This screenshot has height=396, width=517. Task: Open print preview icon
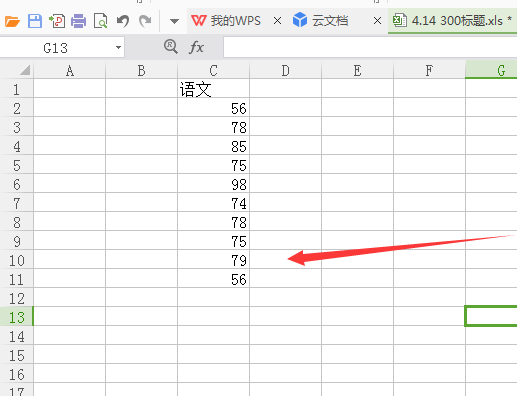tap(100, 21)
